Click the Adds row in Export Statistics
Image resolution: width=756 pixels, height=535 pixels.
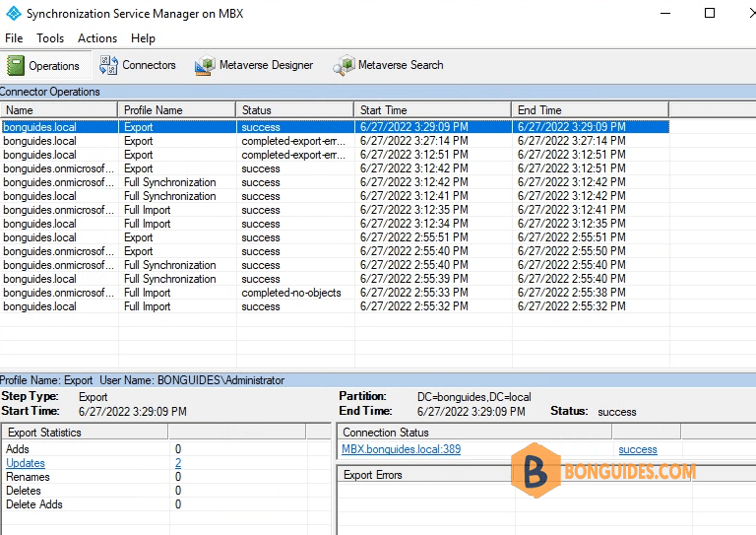(165, 449)
